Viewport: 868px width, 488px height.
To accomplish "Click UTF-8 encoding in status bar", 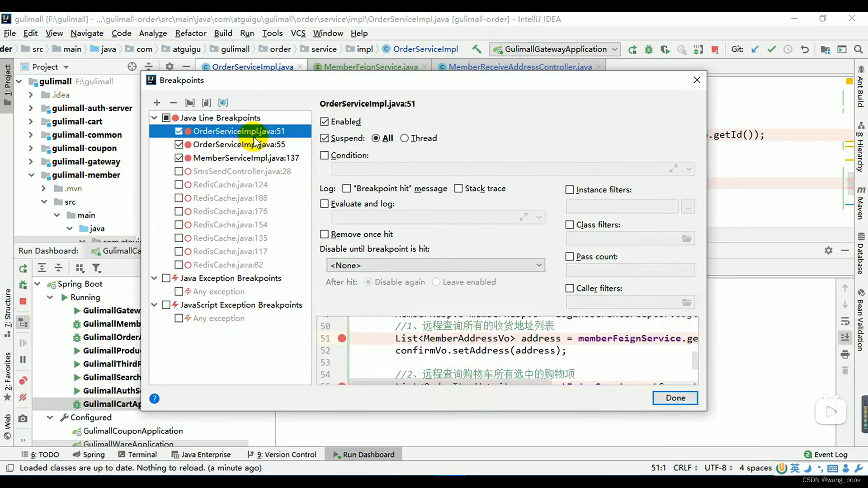I will (718, 468).
